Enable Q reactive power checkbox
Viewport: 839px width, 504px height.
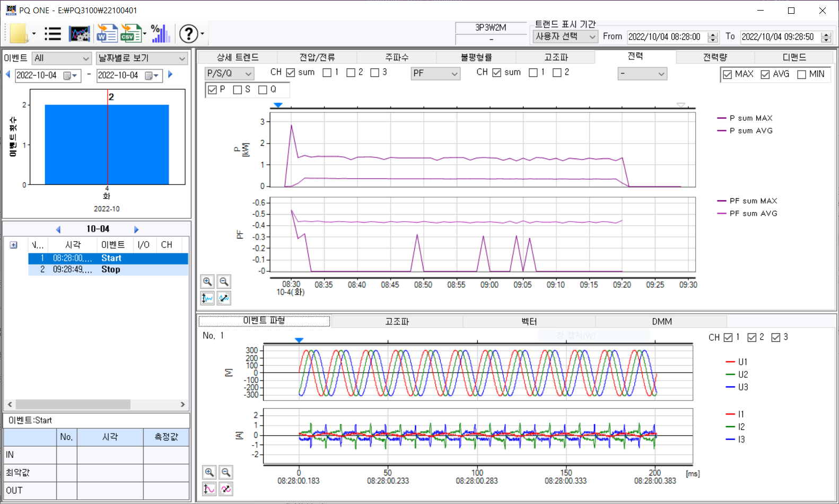(263, 90)
